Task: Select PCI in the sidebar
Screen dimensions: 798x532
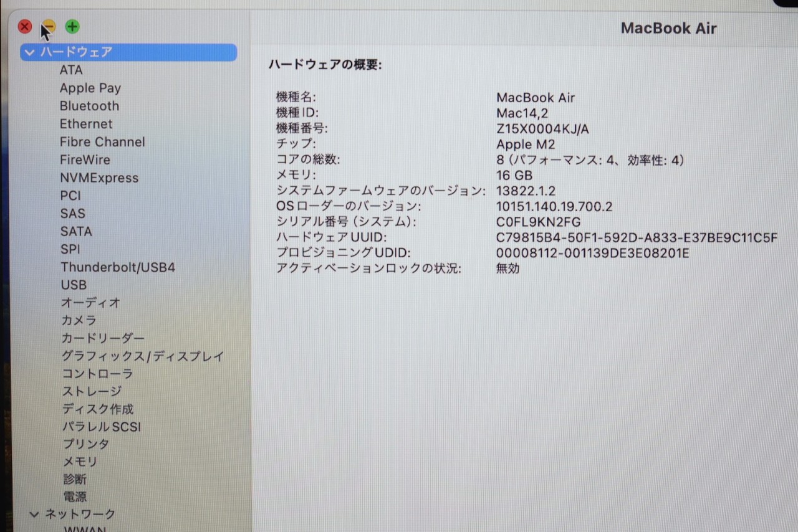Action: tap(70, 196)
